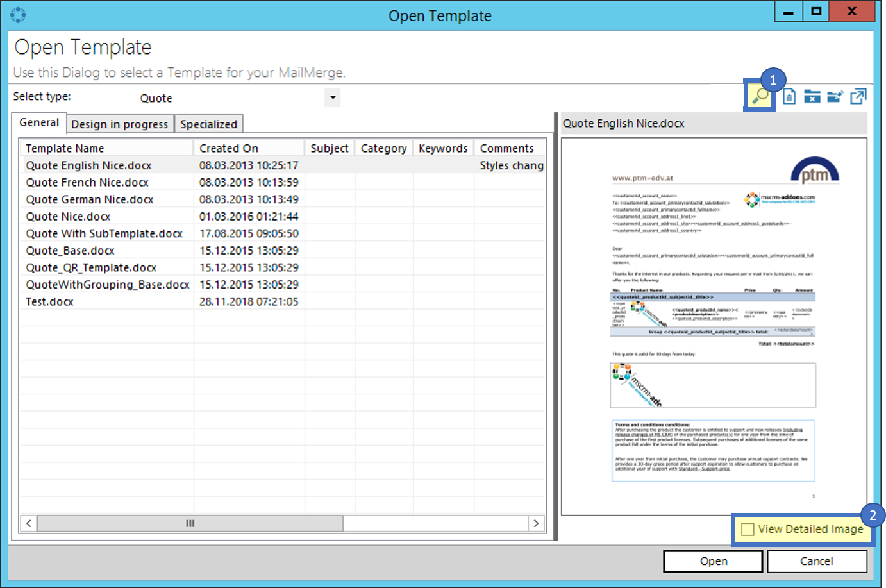The height and width of the screenshot is (588, 886).
Task: Click the open in new window icon
Action: click(858, 96)
